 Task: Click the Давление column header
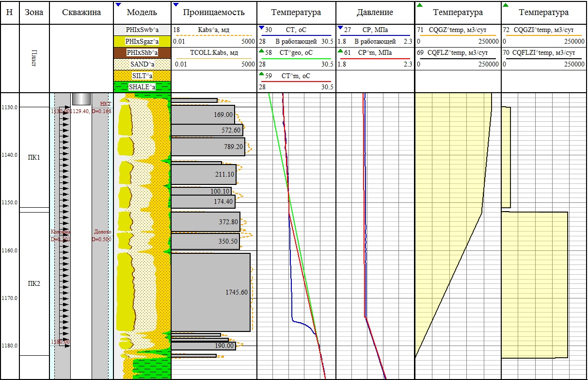pyautogui.click(x=375, y=12)
